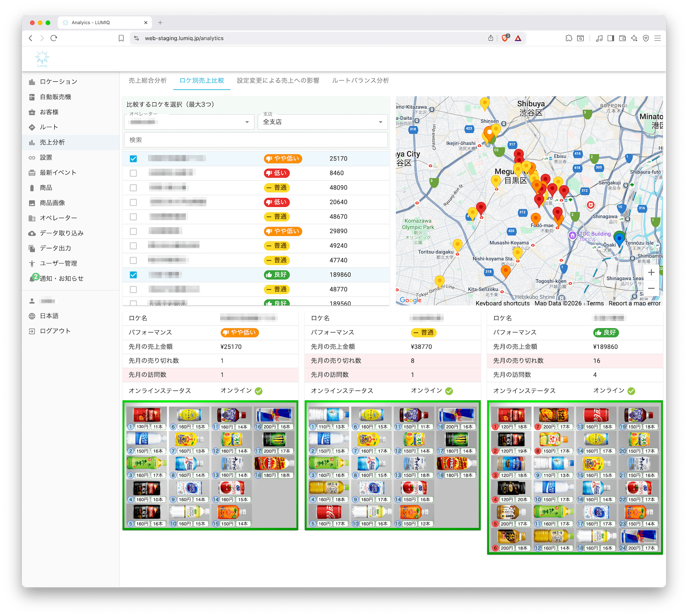Click the Terms link on the map
Screen dimensions: 688x616
pyautogui.click(x=595, y=303)
